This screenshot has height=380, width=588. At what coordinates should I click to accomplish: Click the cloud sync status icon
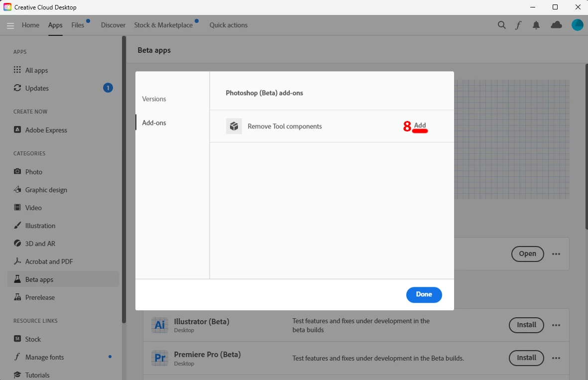click(556, 25)
